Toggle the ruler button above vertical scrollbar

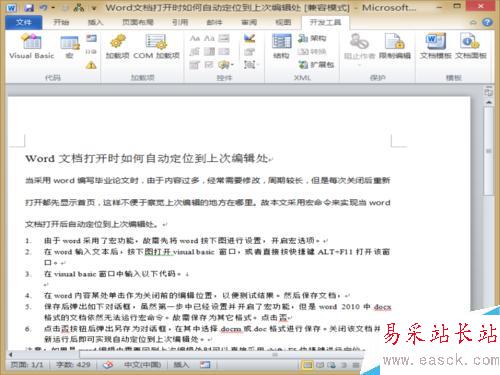tap(488, 91)
